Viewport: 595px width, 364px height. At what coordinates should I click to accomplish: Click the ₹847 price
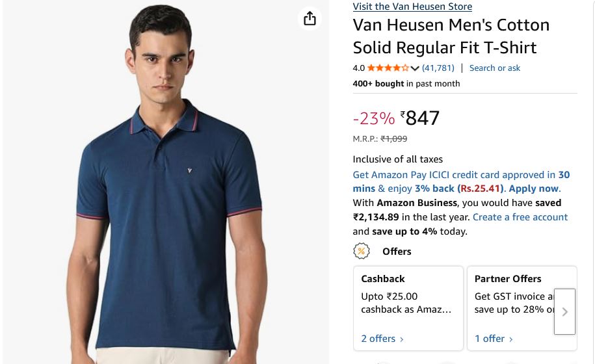click(422, 118)
